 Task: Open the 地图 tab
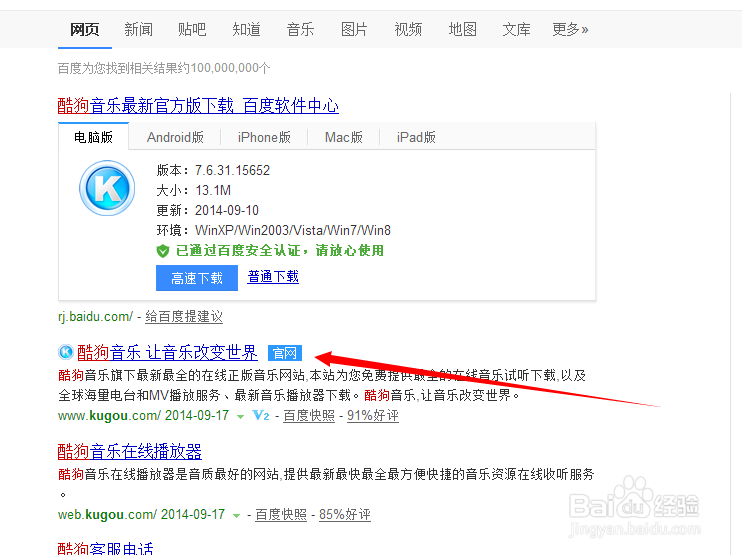tap(462, 29)
